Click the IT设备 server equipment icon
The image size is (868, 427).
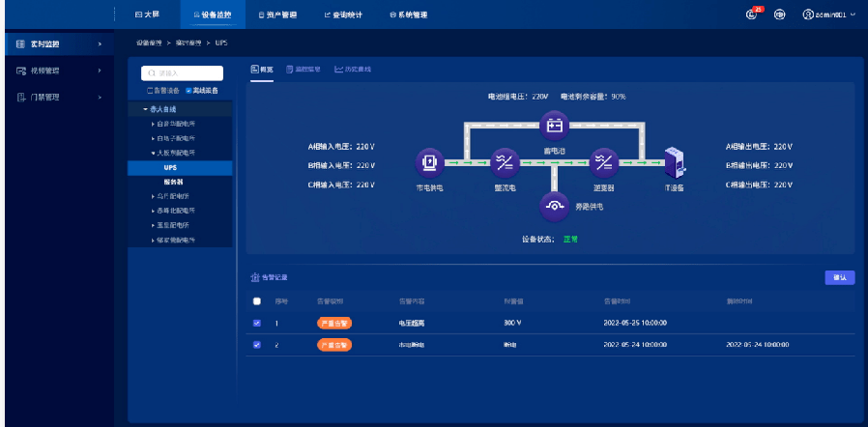coord(674,162)
